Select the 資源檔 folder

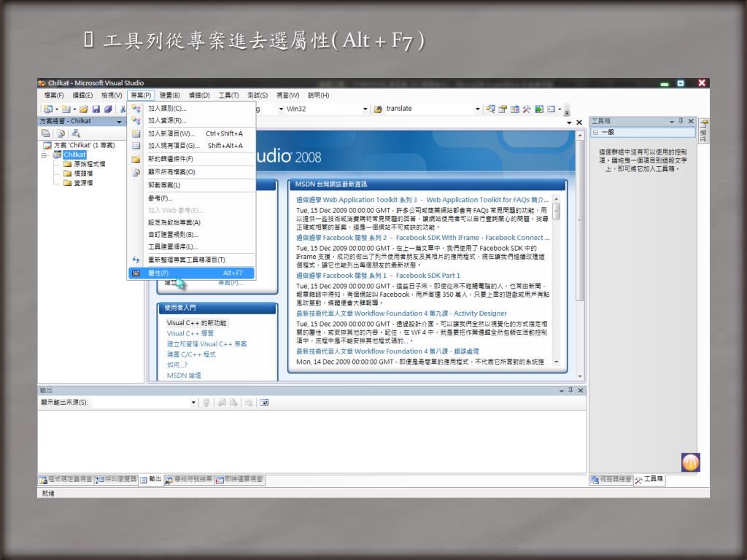[78, 183]
